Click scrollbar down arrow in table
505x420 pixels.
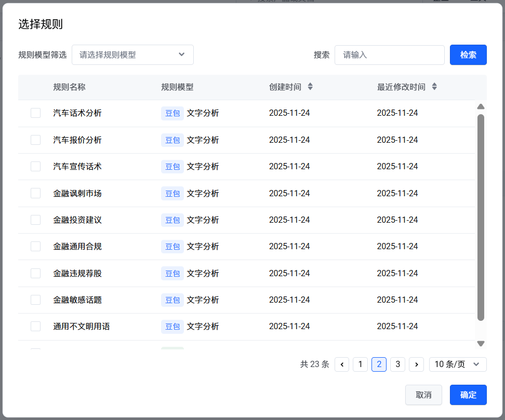481,343
